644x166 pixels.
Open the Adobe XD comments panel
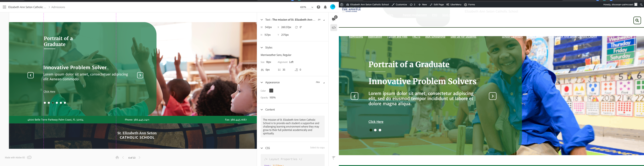tap(334, 19)
